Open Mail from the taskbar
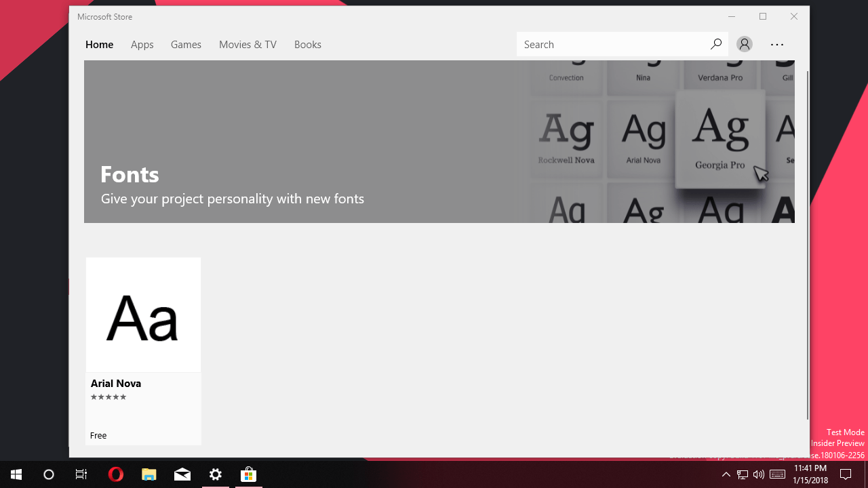 coord(182,474)
